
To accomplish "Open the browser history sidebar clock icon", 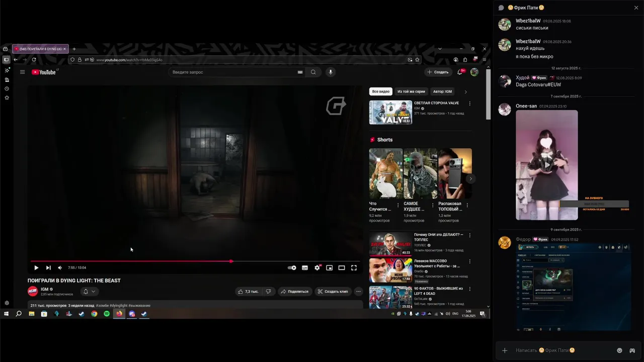I will pos(7,88).
